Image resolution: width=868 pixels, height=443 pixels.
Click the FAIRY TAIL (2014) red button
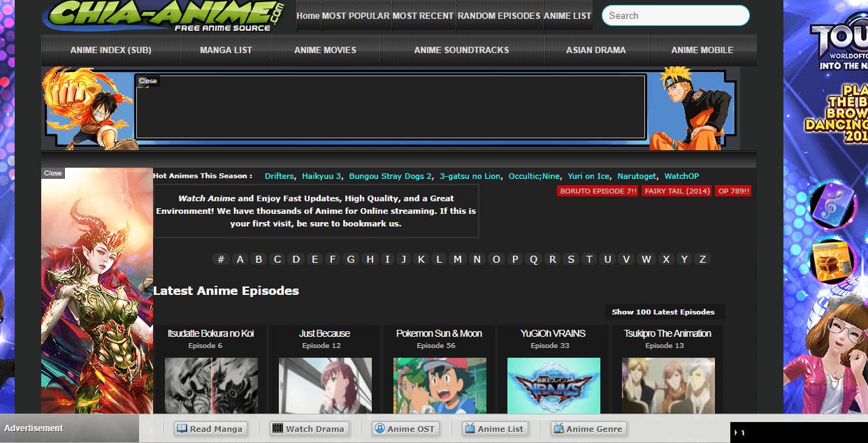pyautogui.click(x=677, y=191)
